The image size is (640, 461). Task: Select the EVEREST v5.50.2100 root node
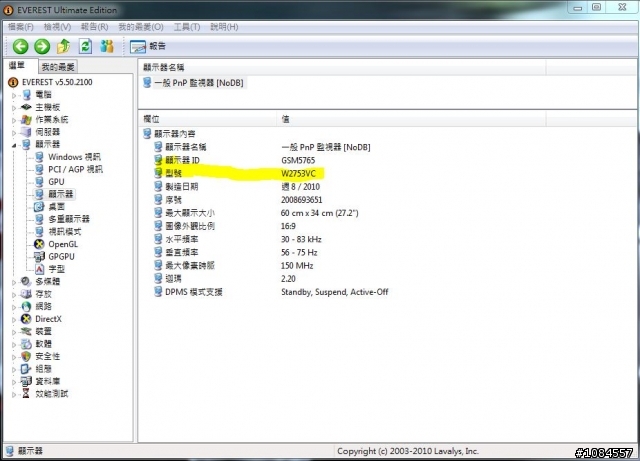[x=57, y=82]
